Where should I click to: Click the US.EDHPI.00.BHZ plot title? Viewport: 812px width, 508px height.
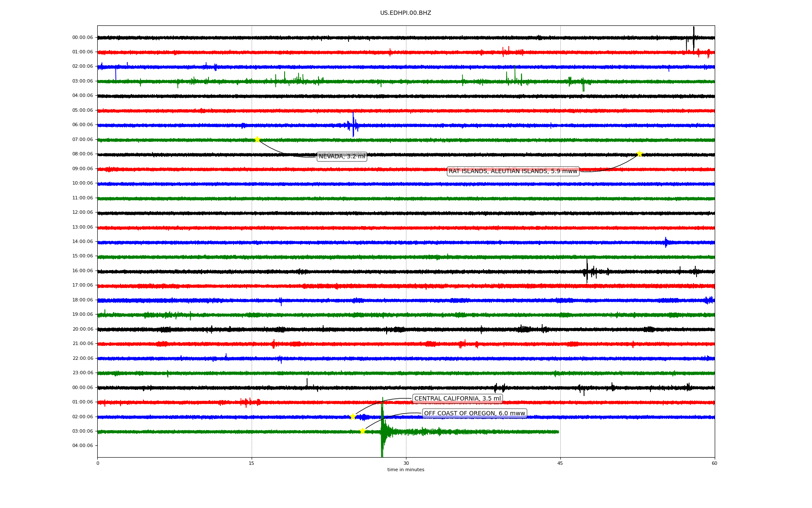pyautogui.click(x=405, y=13)
